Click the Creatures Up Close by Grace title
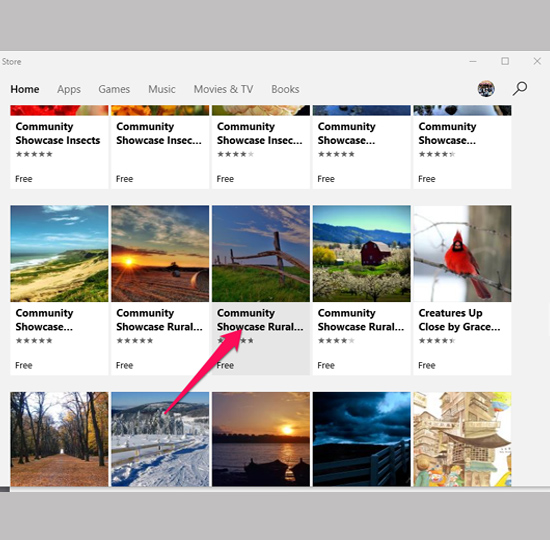 (x=460, y=320)
